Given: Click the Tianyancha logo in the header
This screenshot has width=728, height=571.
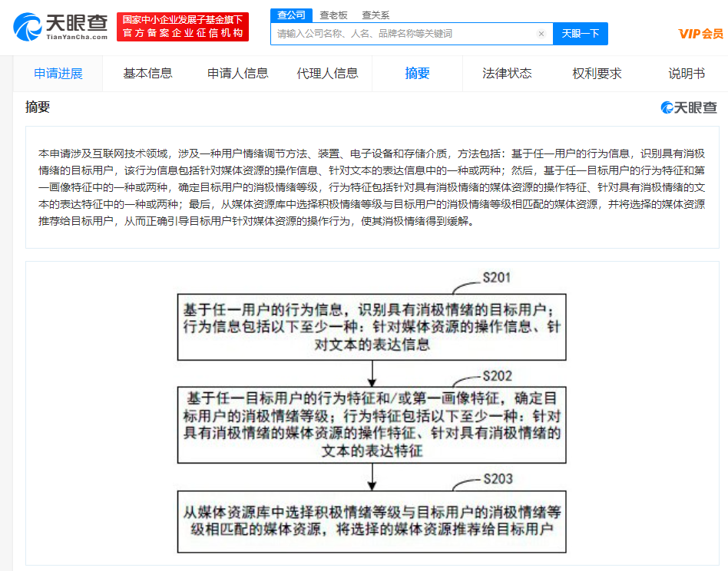Looking at the screenshot, I should [x=60, y=27].
